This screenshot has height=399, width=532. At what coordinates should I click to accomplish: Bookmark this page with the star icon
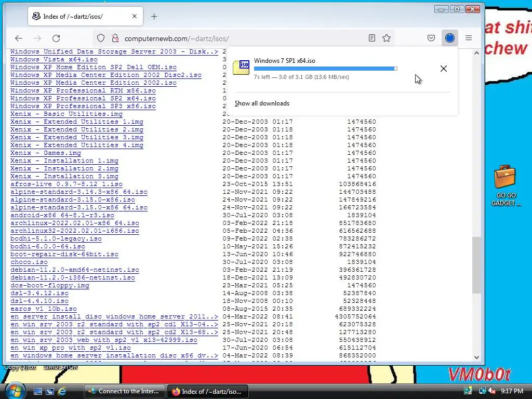(387, 38)
